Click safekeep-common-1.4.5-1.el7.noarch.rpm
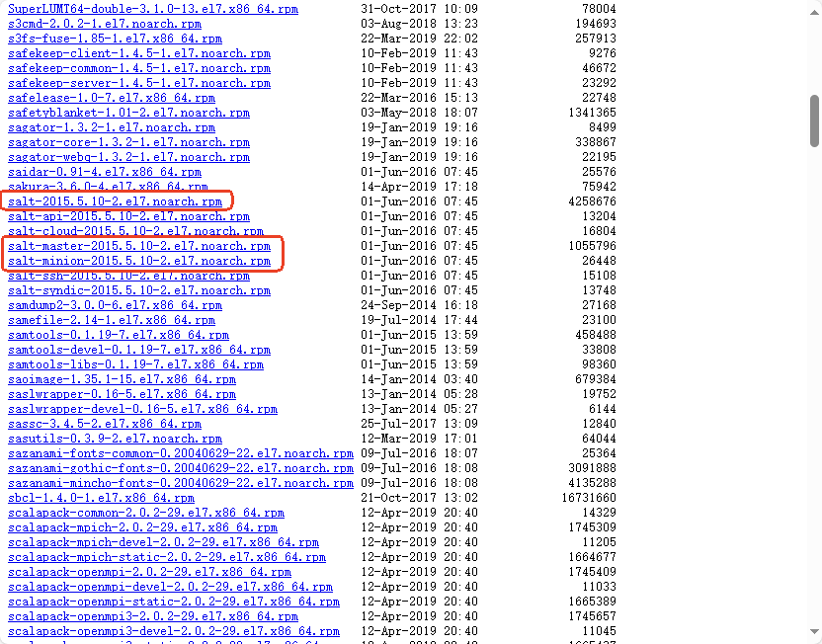The height and width of the screenshot is (644, 822). (139, 68)
